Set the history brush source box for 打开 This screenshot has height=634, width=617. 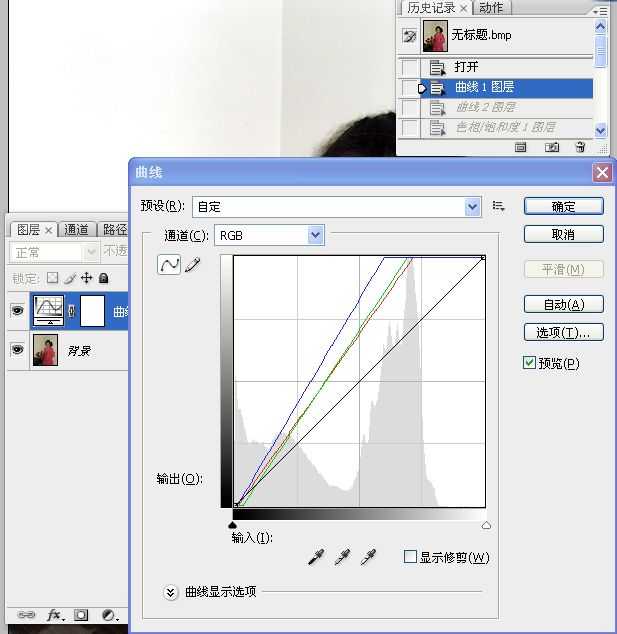click(409, 68)
